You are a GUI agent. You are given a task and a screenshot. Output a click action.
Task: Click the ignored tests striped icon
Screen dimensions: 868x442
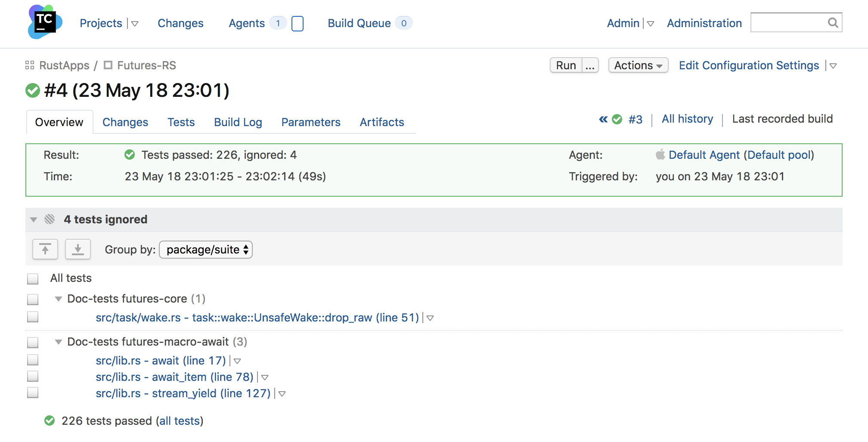(x=50, y=219)
